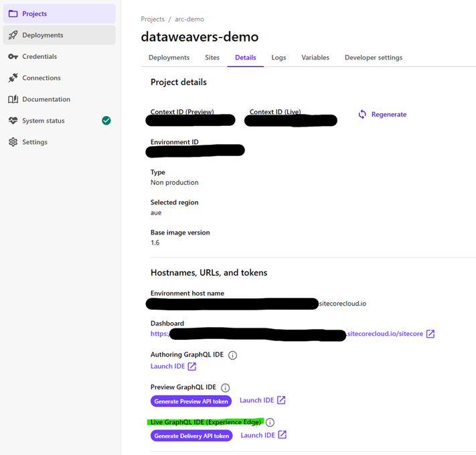The width and height of the screenshot is (476, 455).
Task: Select the Developer settings tab
Action: (x=374, y=58)
